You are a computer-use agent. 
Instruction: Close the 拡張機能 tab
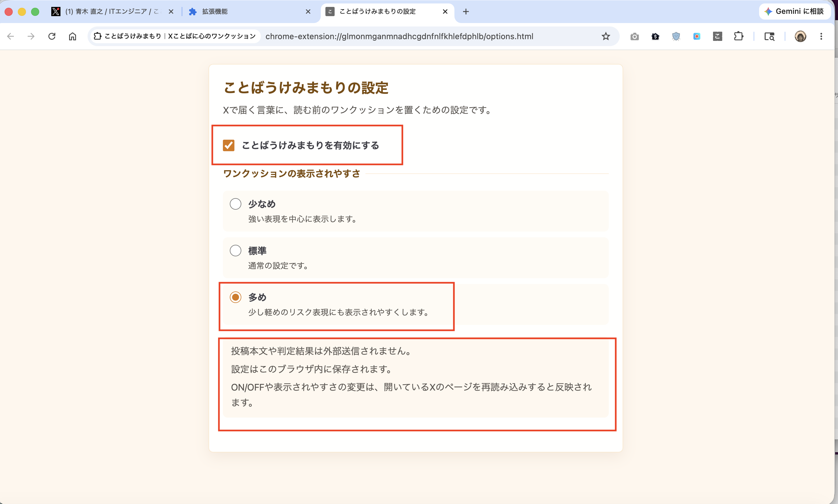308,12
